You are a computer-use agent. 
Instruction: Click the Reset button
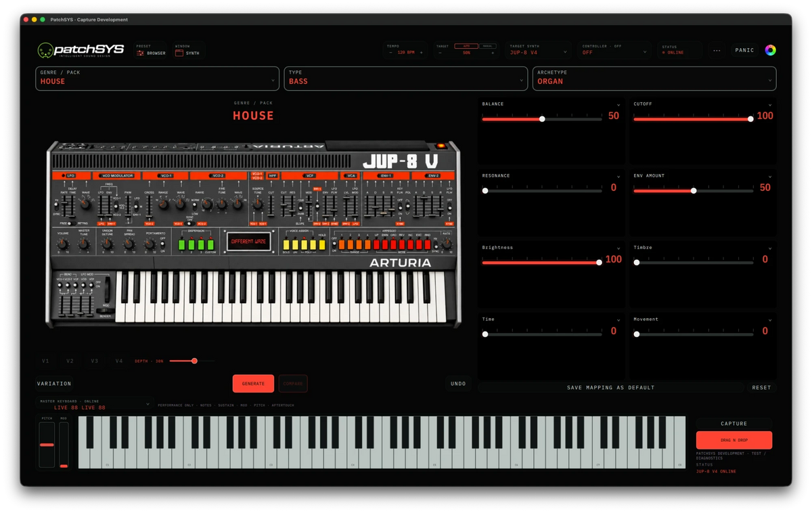click(761, 388)
